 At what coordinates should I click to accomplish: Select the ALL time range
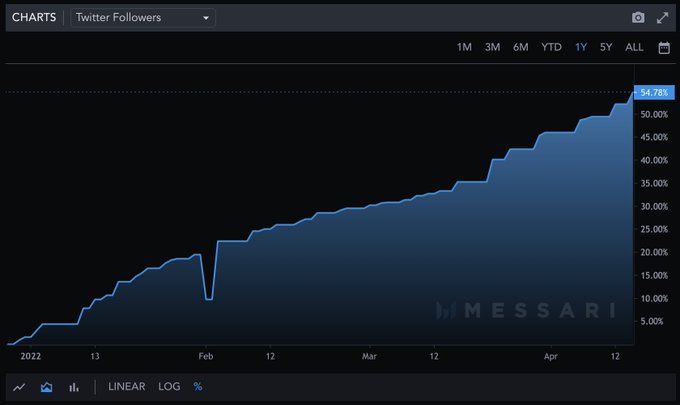(634, 47)
